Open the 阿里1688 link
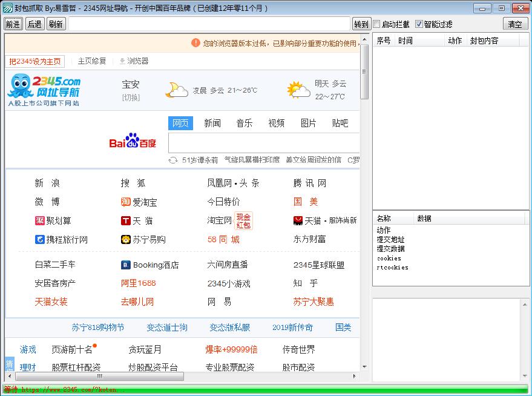This screenshot has width=532, height=396. point(139,283)
